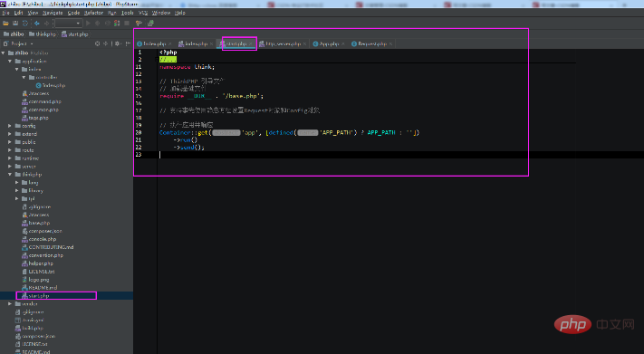
Task: Expand the vendor folder
Action: point(10,304)
